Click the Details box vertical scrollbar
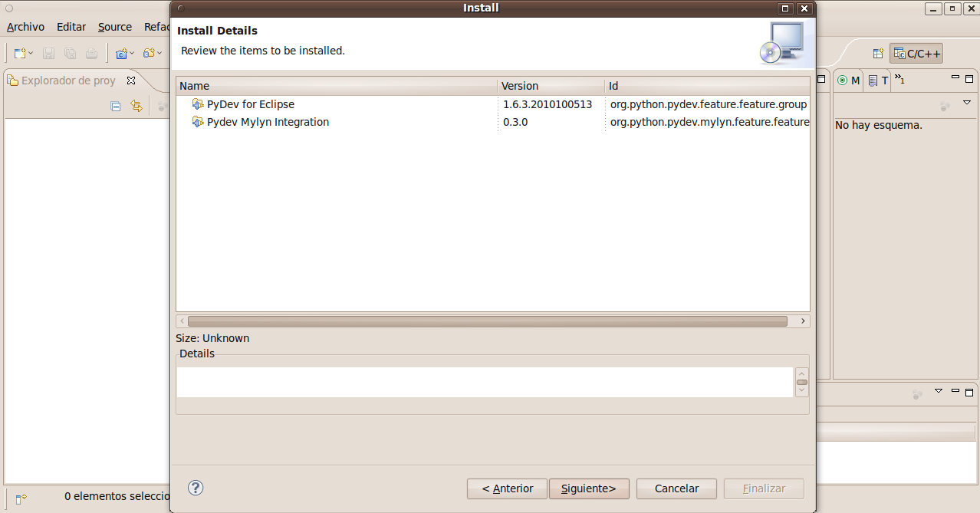The image size is (980, 513). click(x=802, y=382)
